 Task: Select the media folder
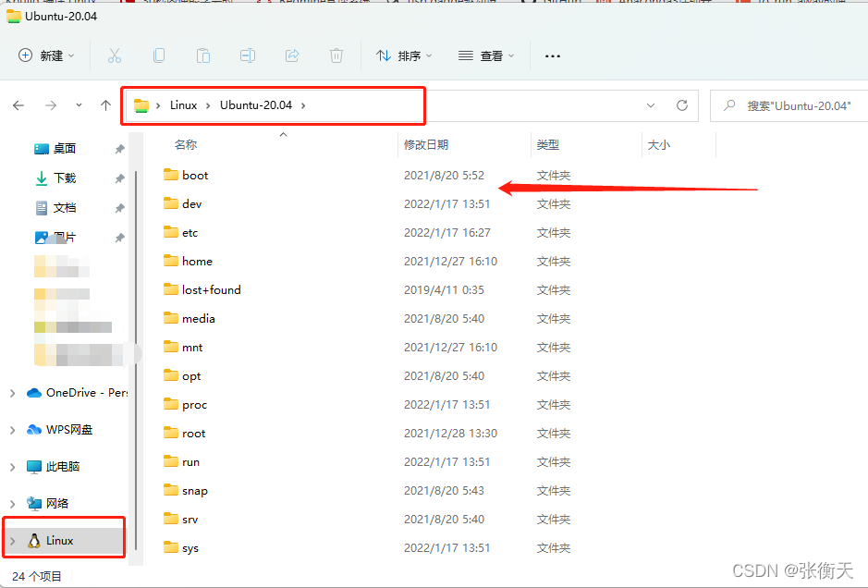click(198, 318)
